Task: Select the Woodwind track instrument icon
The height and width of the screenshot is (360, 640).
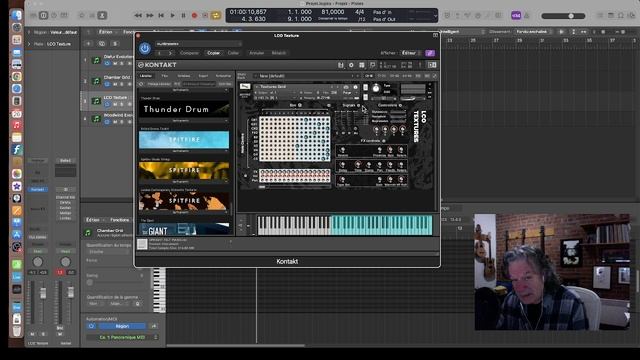Action: pos(96,119)
